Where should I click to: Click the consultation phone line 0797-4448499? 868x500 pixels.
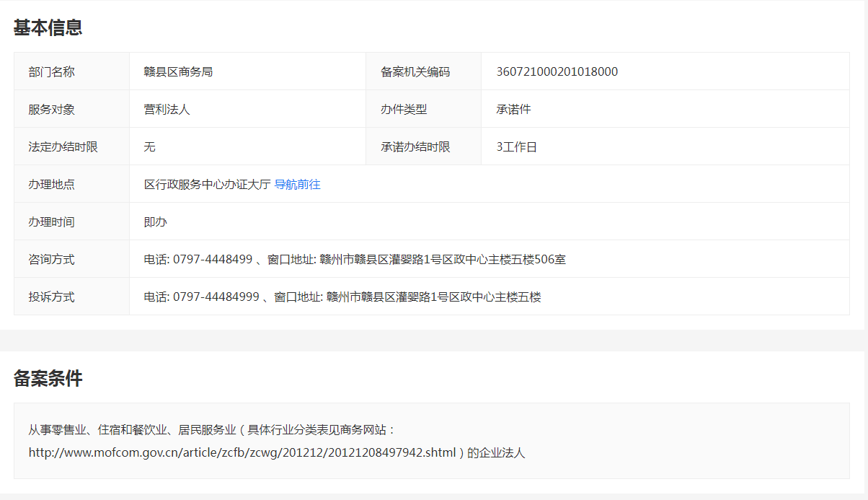coord(213,260)
